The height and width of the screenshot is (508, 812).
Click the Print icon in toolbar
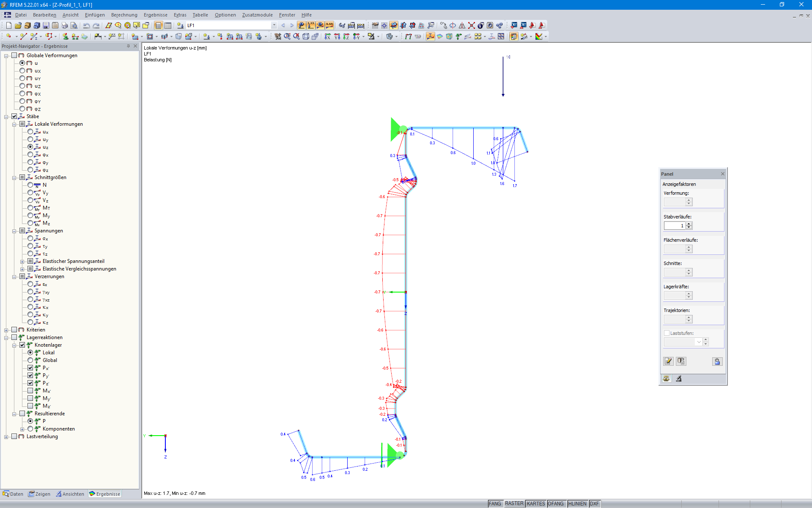64,25
